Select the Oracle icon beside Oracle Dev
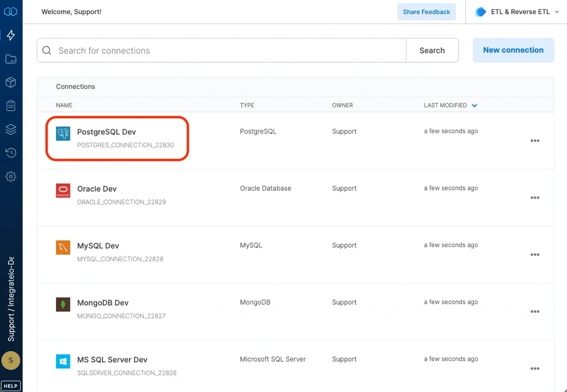 click(63, 191)
